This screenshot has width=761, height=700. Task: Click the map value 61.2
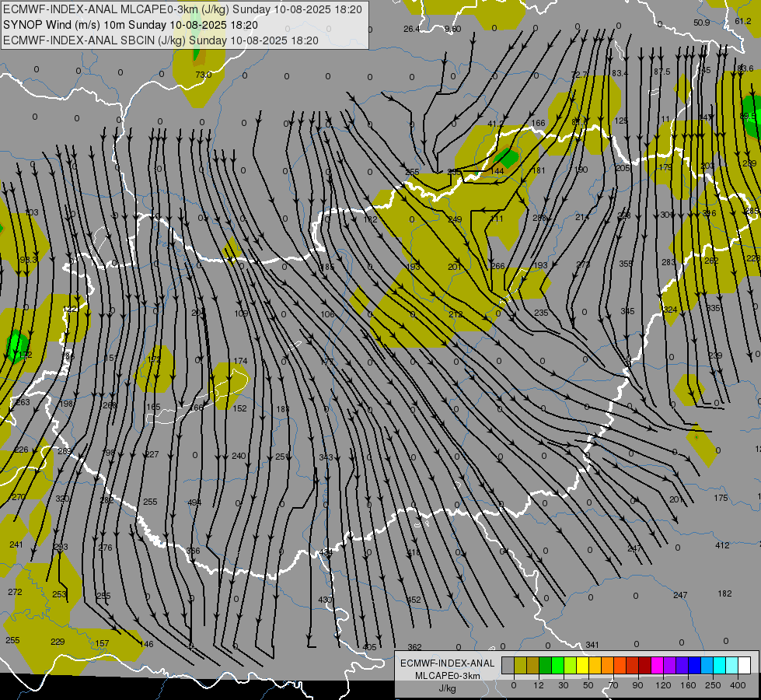coord(743,21)
